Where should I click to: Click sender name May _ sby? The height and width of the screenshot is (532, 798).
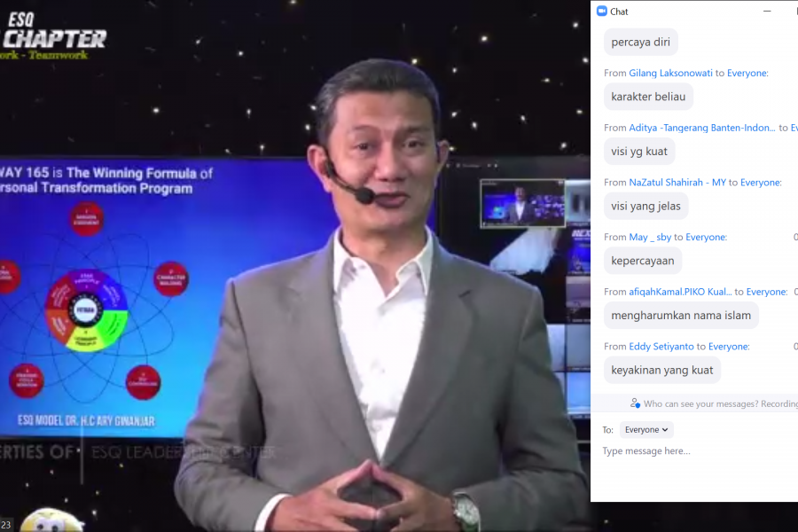(650, 238)
